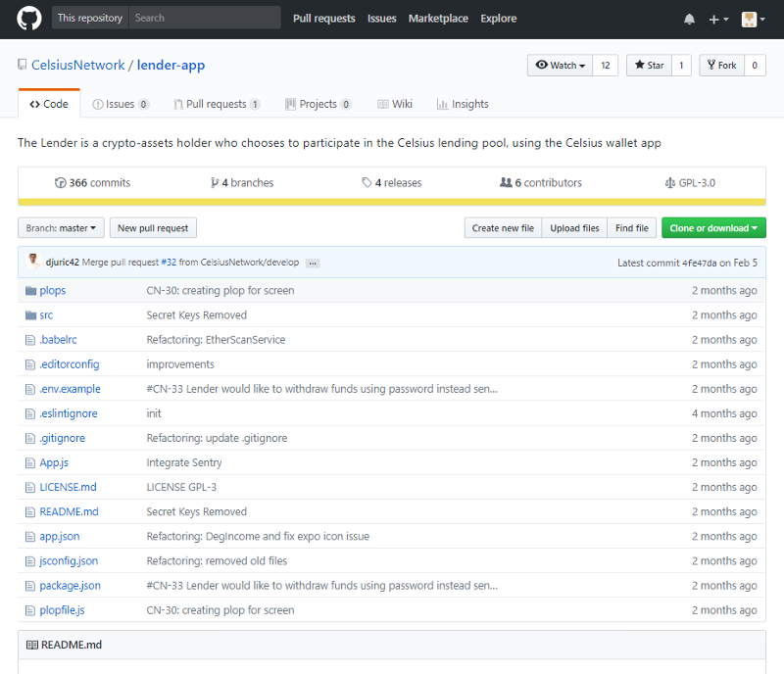
Task: Open commit 'LICENSE GPL-3'
Action: click(181, 487)
